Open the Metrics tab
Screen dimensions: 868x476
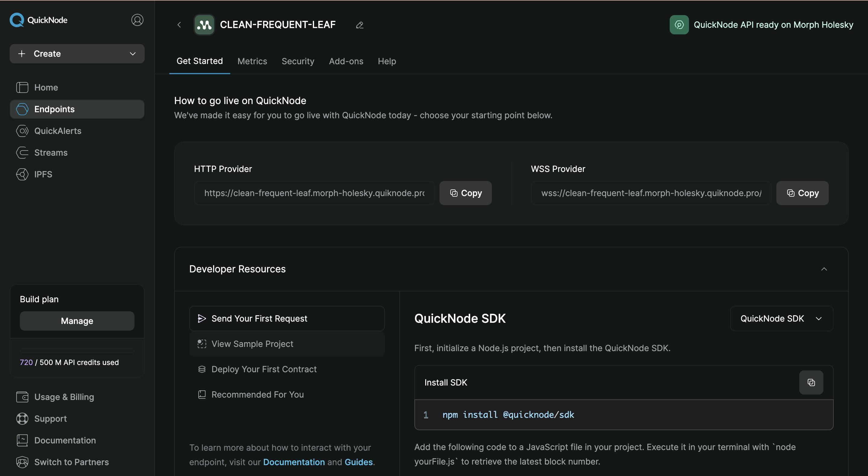[252, 61]
